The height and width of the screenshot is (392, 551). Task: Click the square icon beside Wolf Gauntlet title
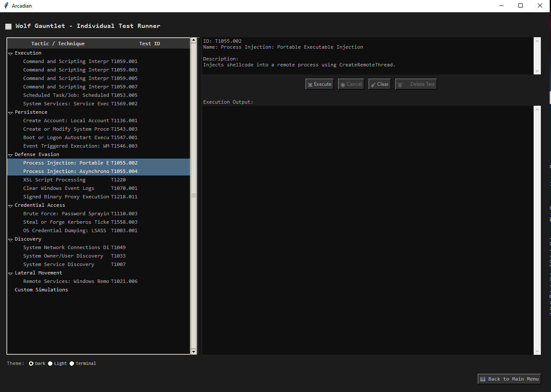(x=8, y=26)
